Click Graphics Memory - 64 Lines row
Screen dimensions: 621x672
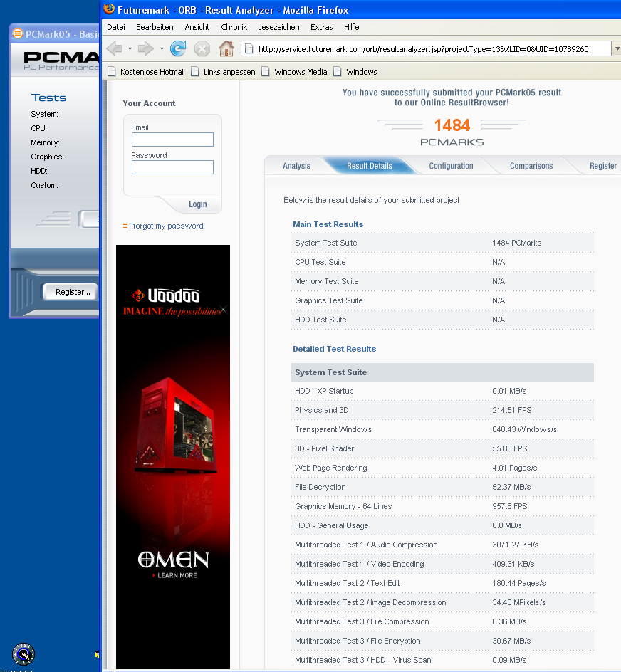coord(442,507)
